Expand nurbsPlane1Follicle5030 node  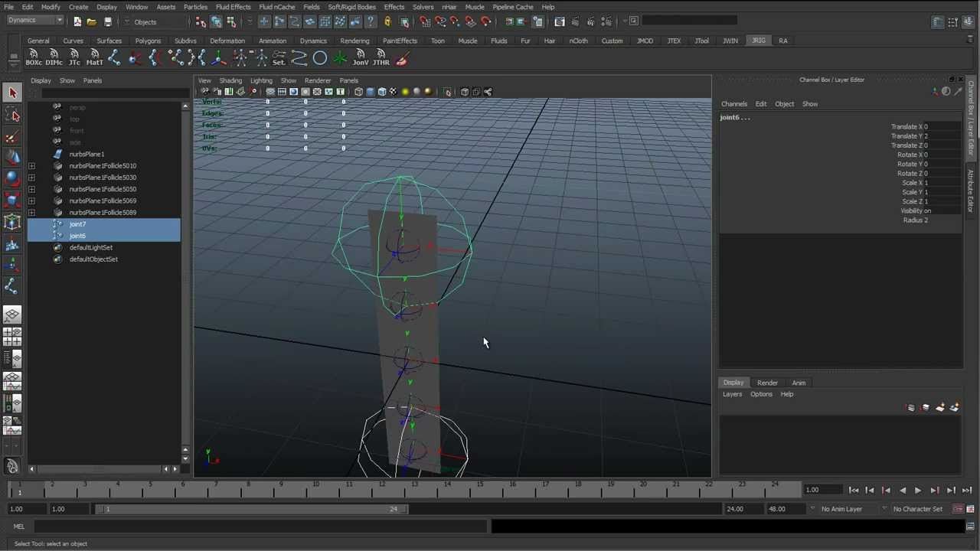pos(31,178)
